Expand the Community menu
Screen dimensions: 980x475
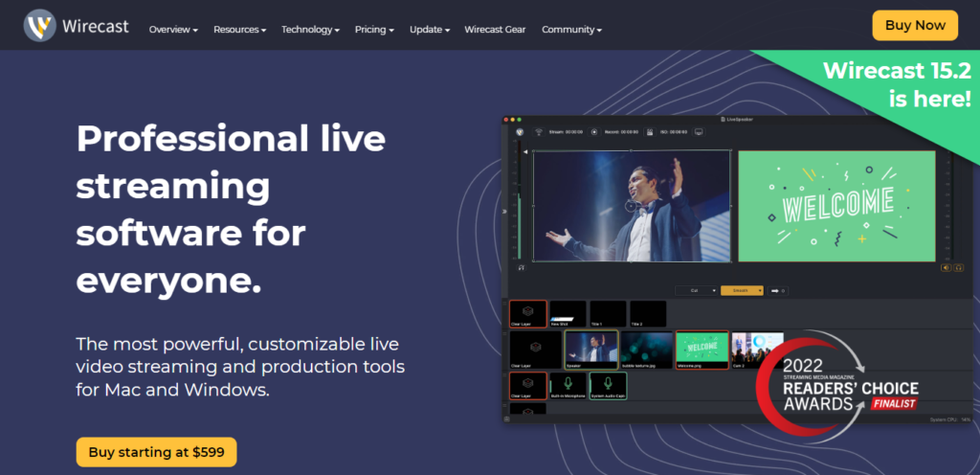[571, 30]
